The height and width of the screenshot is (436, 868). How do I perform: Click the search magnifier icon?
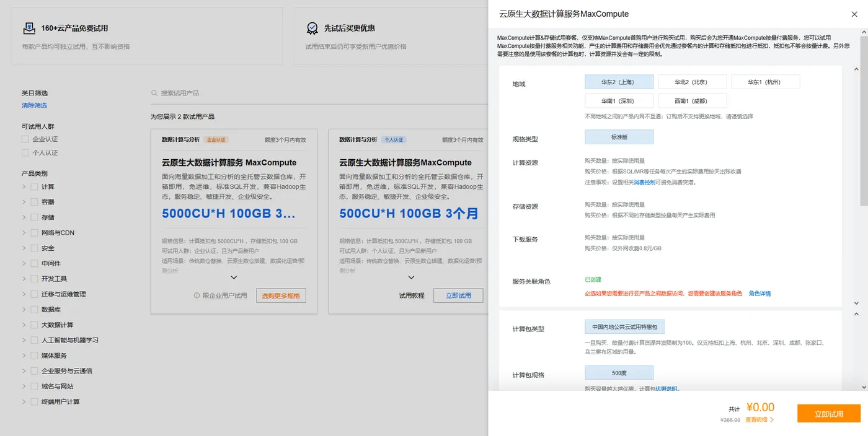tap(154, 93)
